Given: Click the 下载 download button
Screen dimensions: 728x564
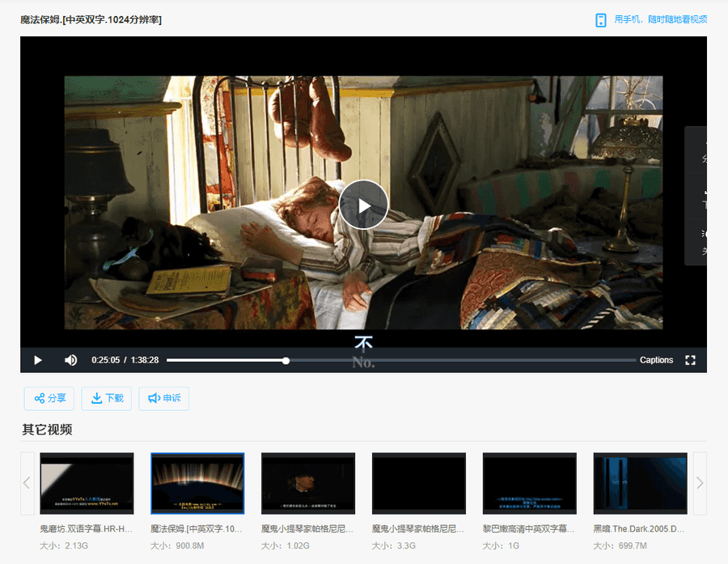Looking at the screenshot, I should pyautogui.click(x=106, y=398).
